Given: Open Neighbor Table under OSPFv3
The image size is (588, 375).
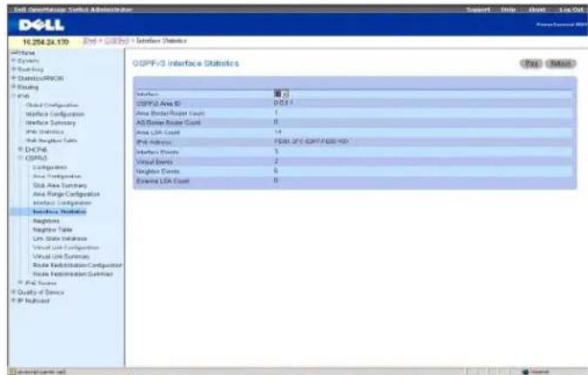Looking at the screenshot, I should coord(52,230).
